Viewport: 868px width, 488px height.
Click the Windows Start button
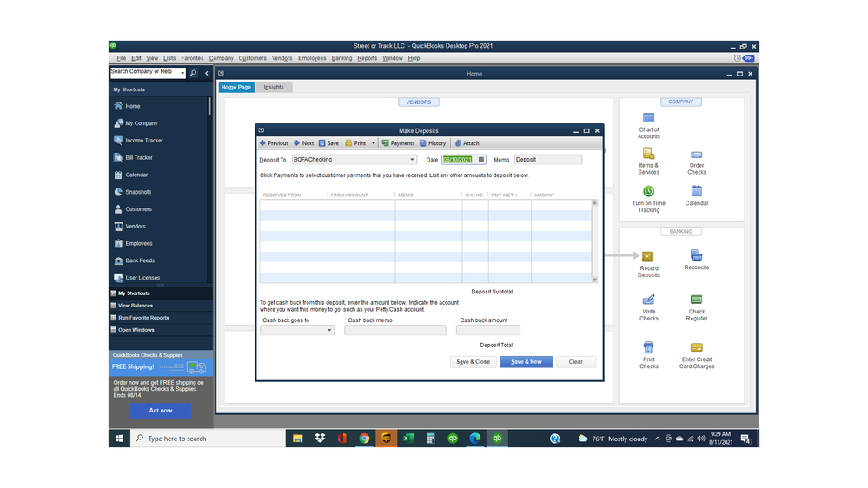[119, 439]
